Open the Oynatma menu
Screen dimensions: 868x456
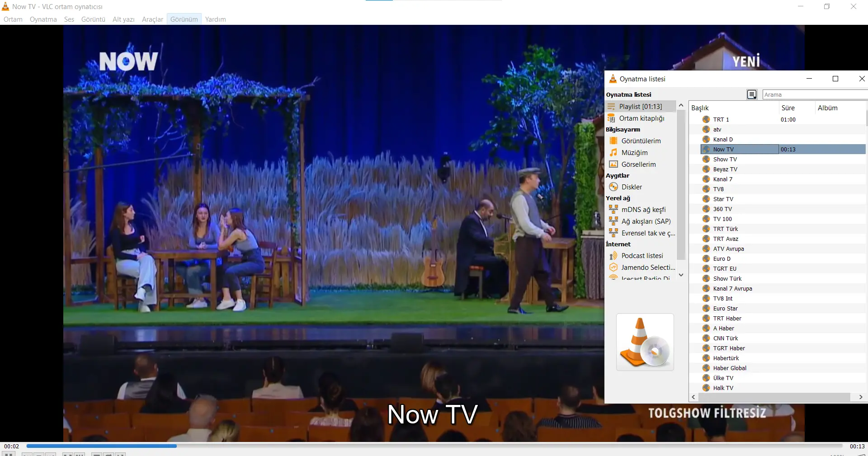(x=43, y=19)
